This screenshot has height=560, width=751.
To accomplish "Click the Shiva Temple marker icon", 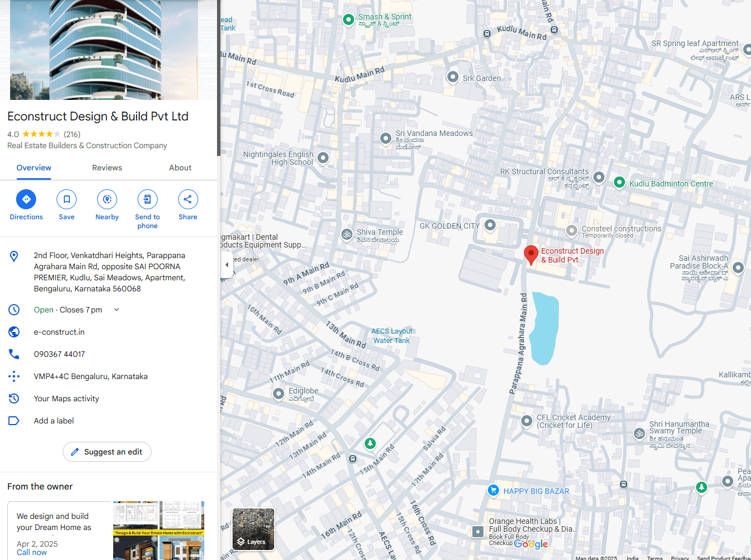I will (347, 235).
